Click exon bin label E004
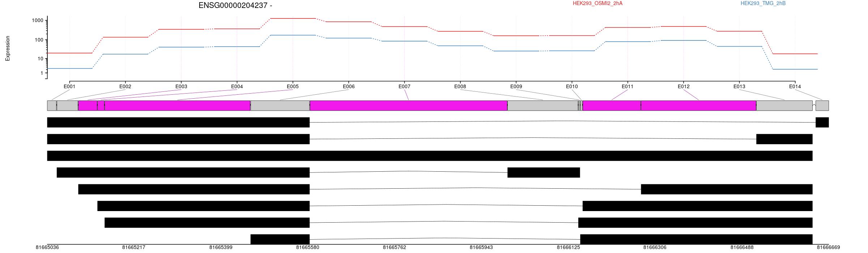 pos(237,86)
